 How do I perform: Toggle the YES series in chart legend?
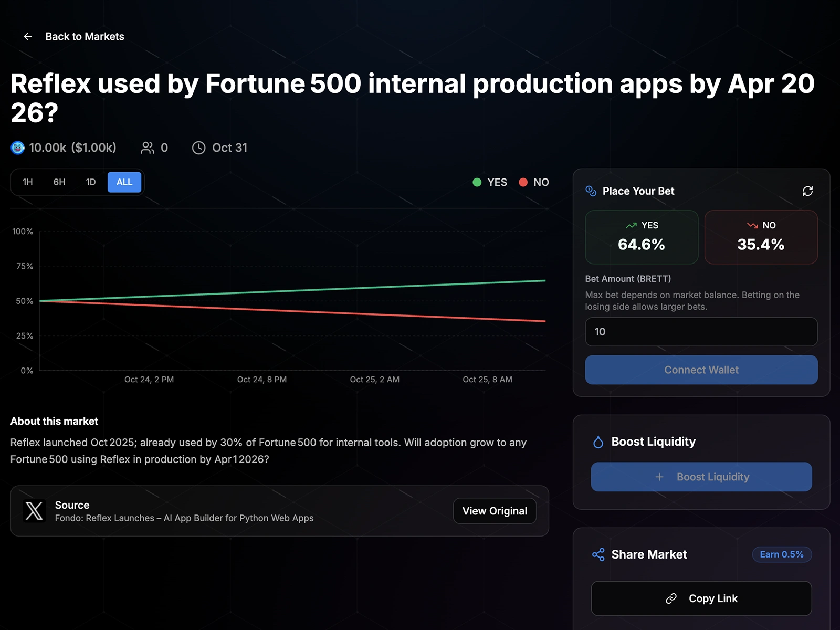click(x=490, y=182)
